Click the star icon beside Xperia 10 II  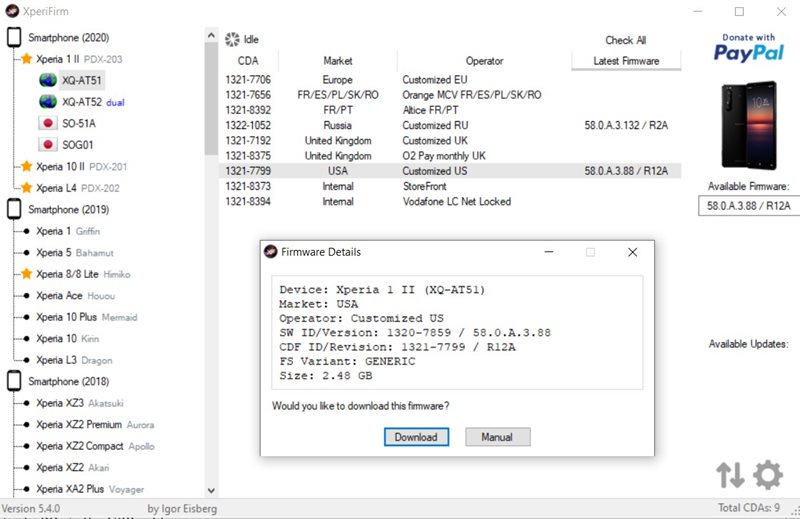tap(27, 166)
